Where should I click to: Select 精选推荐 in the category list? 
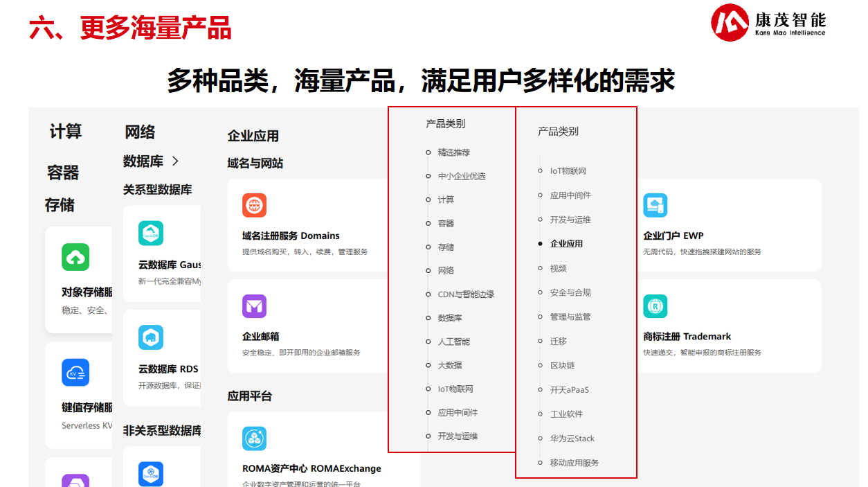point(453,152)
